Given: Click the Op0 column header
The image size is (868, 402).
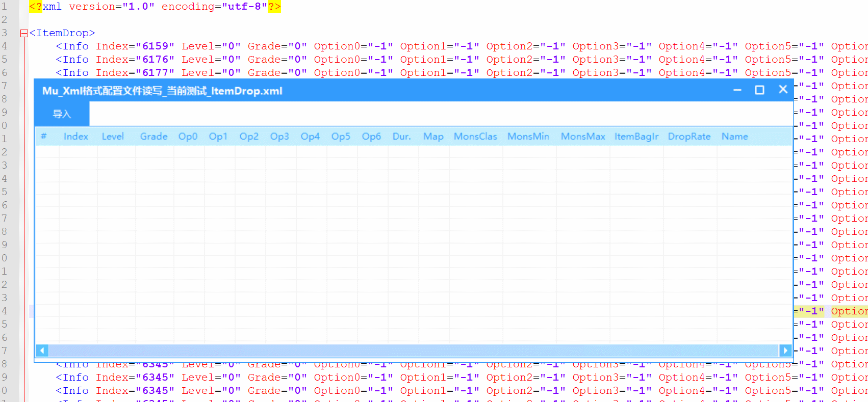Looking at the screenshot, I should click(x=188, y=137).
